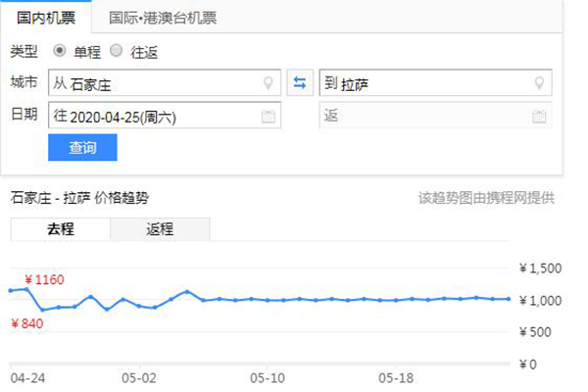This screenshot has width=588, height=392.
Task: Show 返程 return price trend
Action: click(160, 229)
